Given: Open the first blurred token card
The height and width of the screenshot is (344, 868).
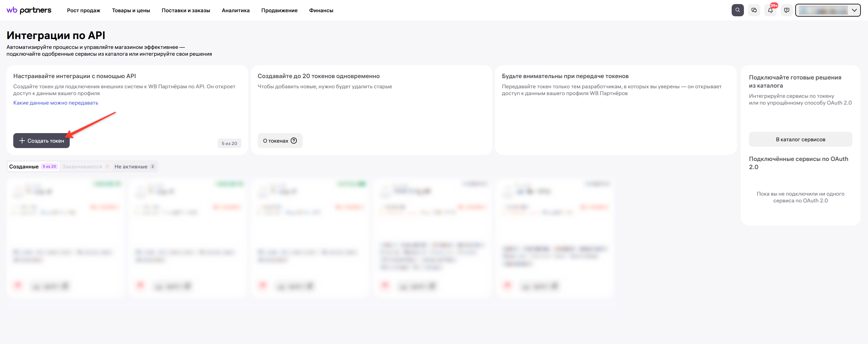Looking at the screenshot, I should click(x=65, y=238).
